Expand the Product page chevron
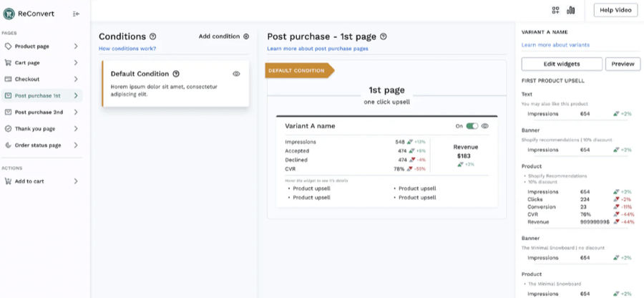Screen dimensions: 644x298 pos(76,47)
